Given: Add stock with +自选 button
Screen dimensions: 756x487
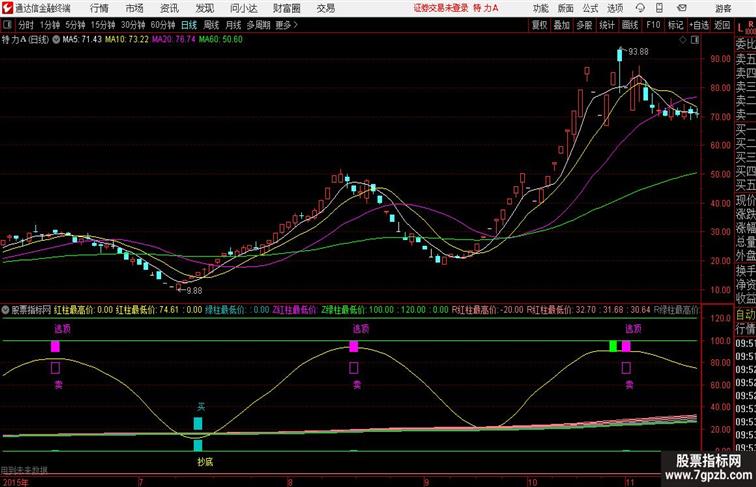Looking at the screenshot, I should pyautogui.click(x=699, y=25).
